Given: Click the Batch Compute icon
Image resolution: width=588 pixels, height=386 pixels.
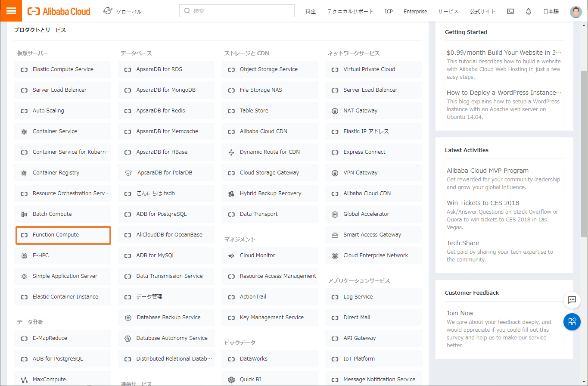Looking at the screenshot, I should pos(24,214).
